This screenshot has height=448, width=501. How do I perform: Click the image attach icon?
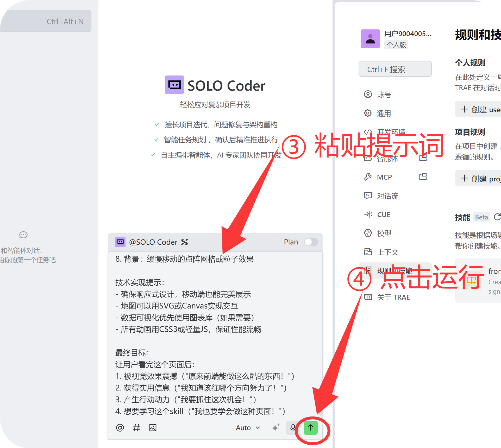[x=153, y=427]
